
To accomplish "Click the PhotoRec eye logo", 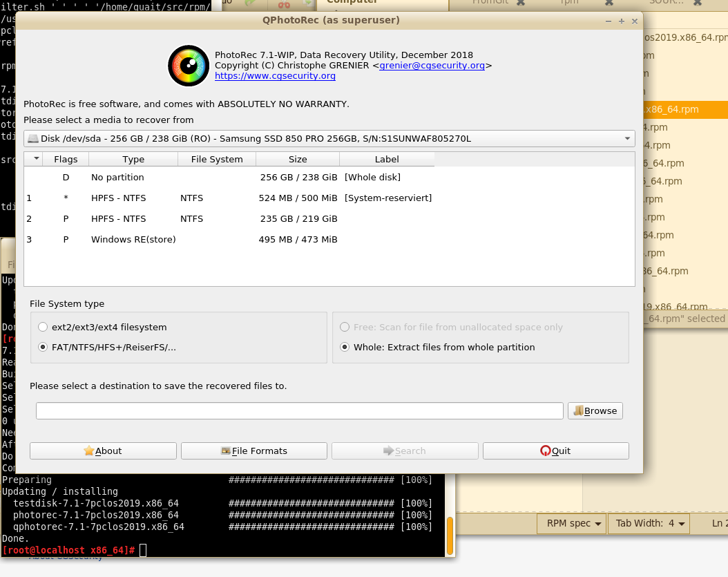I will (x=189, y=66).
